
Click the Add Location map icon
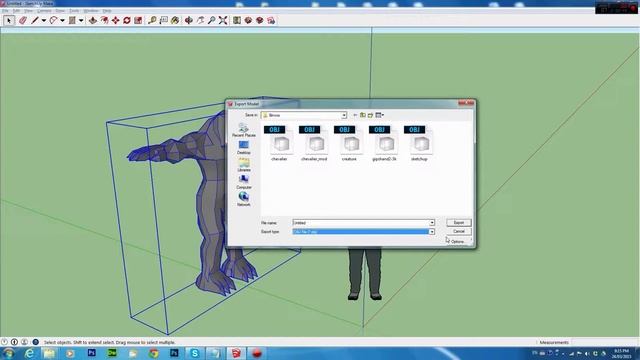(x=237, y=20)
